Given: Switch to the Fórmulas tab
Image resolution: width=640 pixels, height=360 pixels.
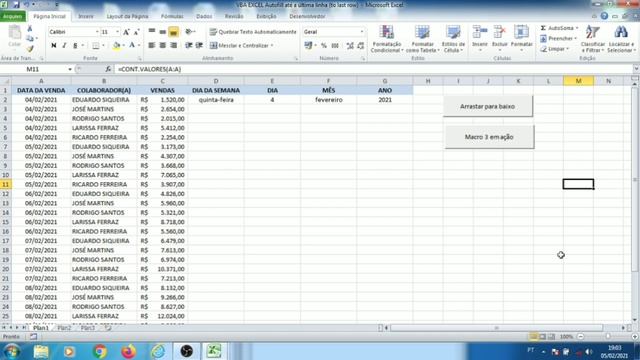Looking at the screenshot, I should (172, 16).
